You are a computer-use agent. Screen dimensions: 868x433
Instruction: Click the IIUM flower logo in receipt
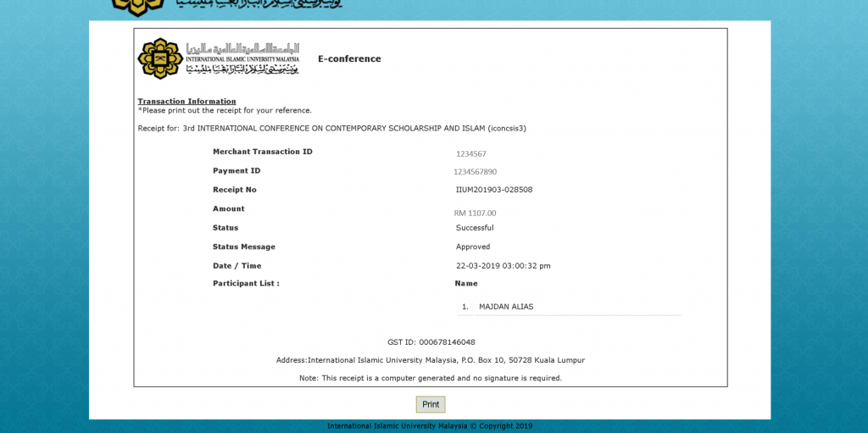(x=160, y=58)
